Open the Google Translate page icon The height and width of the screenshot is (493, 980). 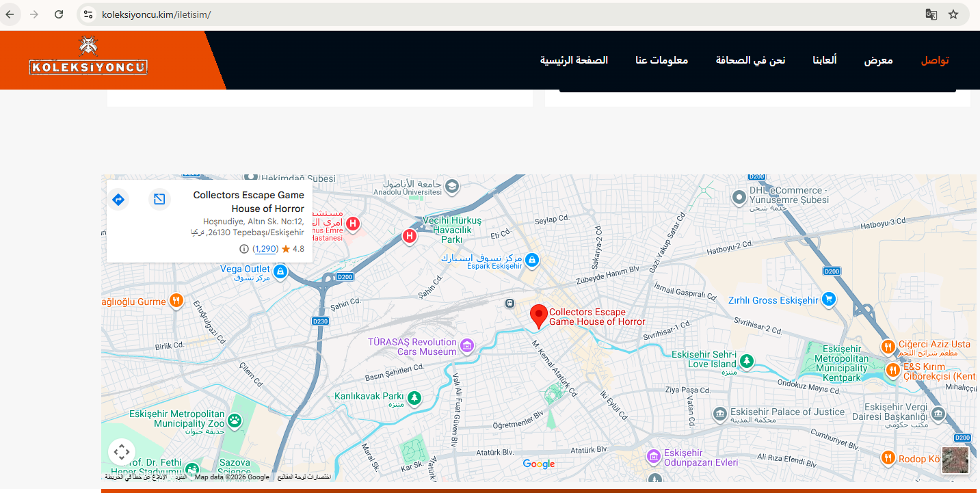pos(931,14)
